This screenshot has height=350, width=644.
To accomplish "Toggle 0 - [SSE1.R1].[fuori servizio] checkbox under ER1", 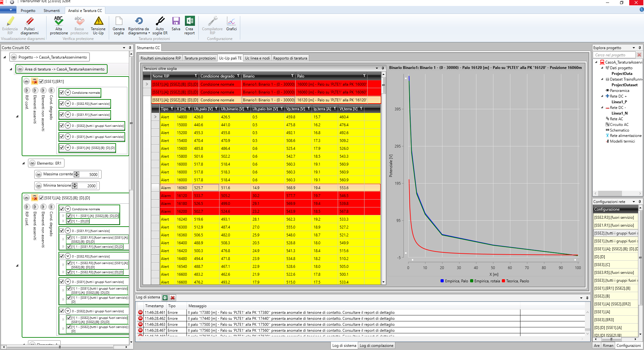I will coord(62,115).
